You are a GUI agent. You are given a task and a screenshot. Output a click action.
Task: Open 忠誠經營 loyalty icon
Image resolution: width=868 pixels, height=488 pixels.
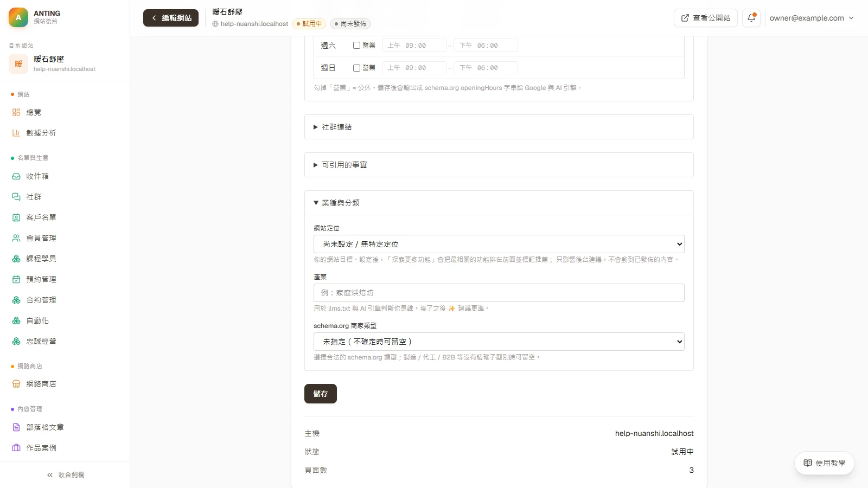pos(16,341)
